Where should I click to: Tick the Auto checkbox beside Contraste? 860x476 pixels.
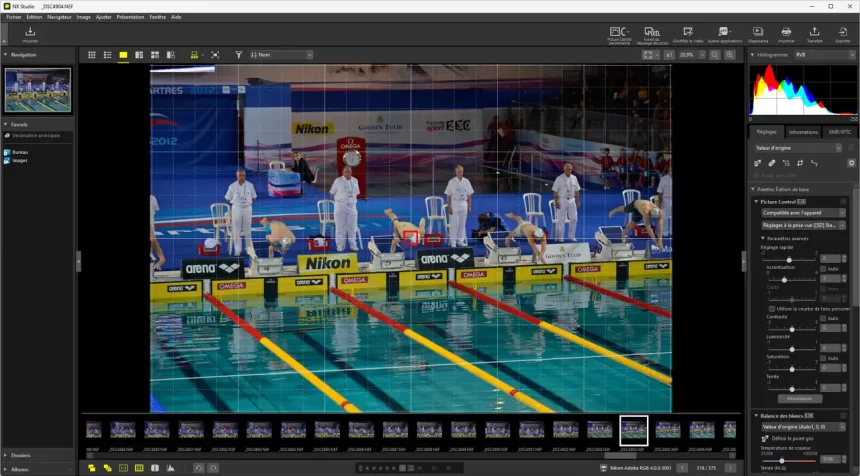823,318
